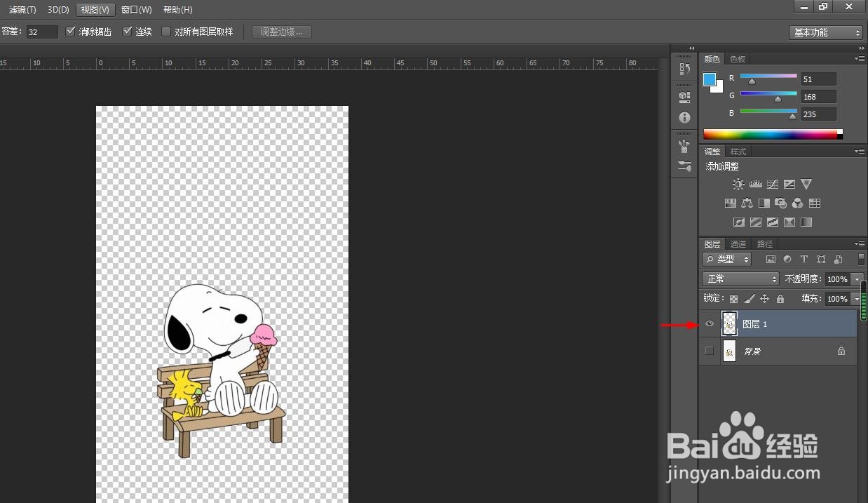Add a Levels adjustment
This screenshot has width=868, height=503.
tap(755, 184)
